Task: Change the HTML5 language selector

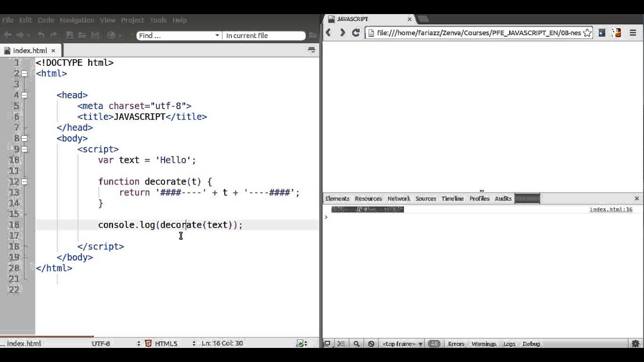Action: pos(170,343)
